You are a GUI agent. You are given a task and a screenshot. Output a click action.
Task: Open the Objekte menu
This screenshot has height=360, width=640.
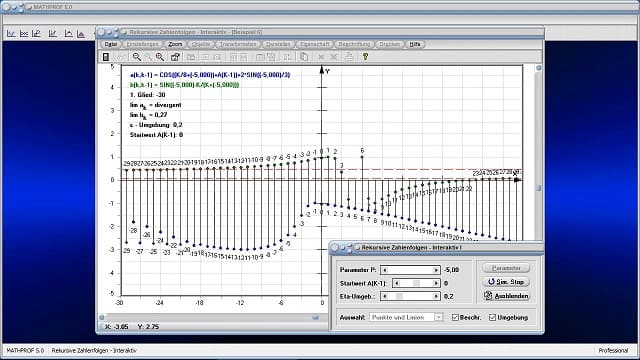(x=200, y=44)
